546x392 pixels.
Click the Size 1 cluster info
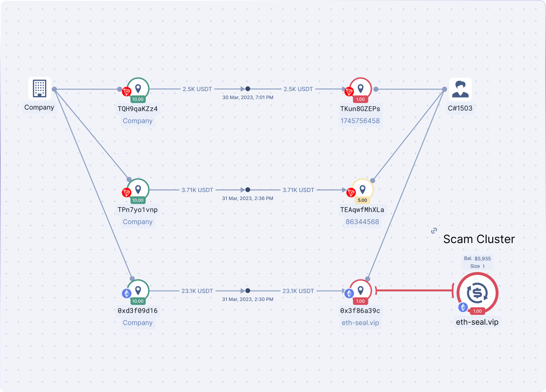(x=477, y=266)
